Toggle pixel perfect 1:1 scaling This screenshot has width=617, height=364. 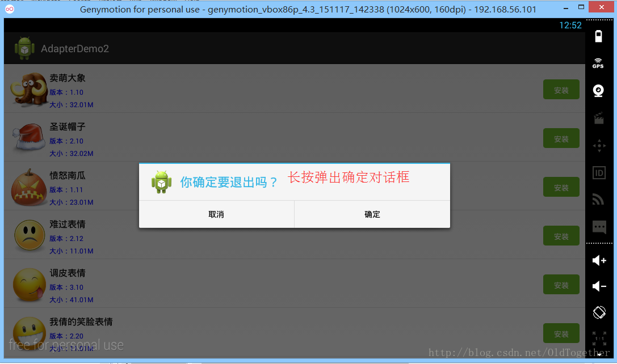click(x=599, y=338)
